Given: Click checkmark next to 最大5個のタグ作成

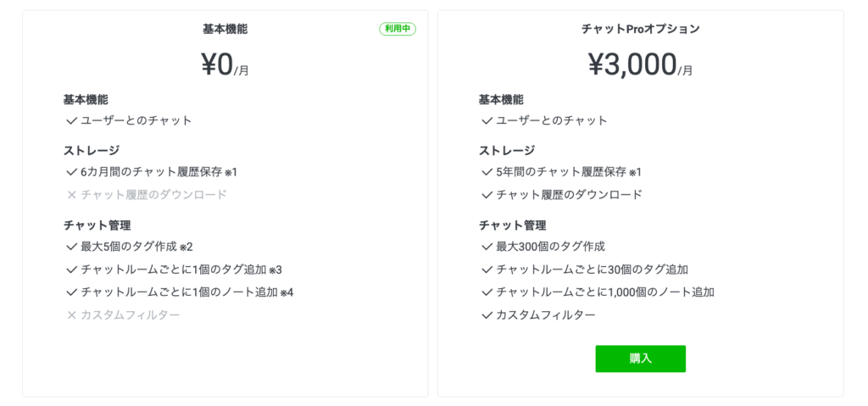Looking at the screenshot, I should (71, 247).
